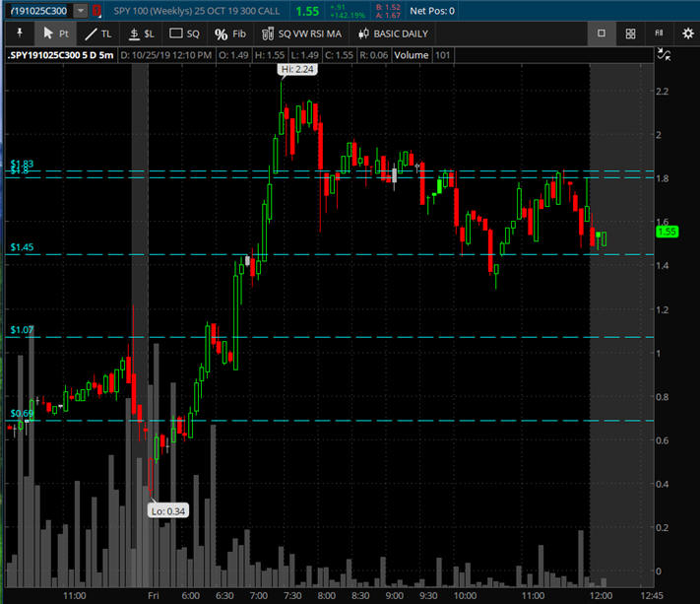Click the Lo: 0.34 price bubble
The width and height of the screenshot is (700, 604).
pos(167,511)
